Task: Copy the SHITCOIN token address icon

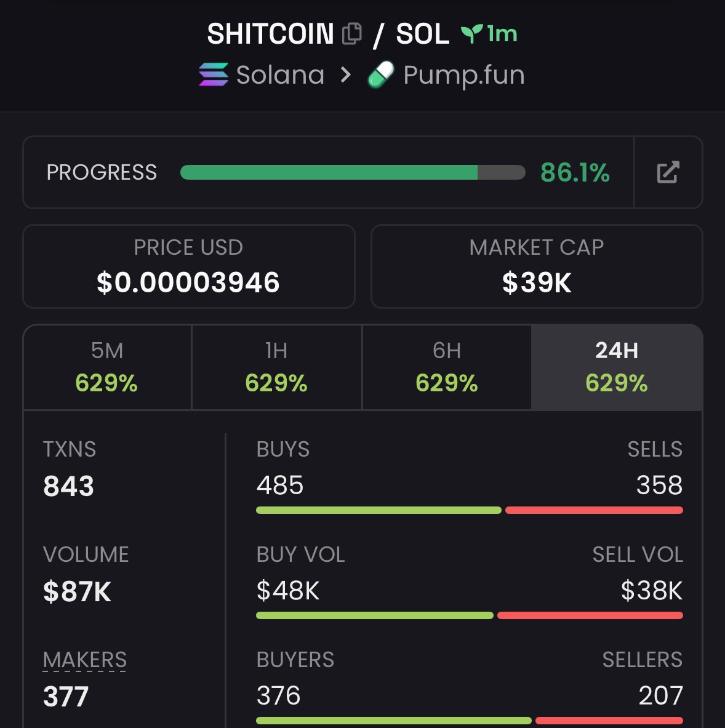Action: coord(351,34)
